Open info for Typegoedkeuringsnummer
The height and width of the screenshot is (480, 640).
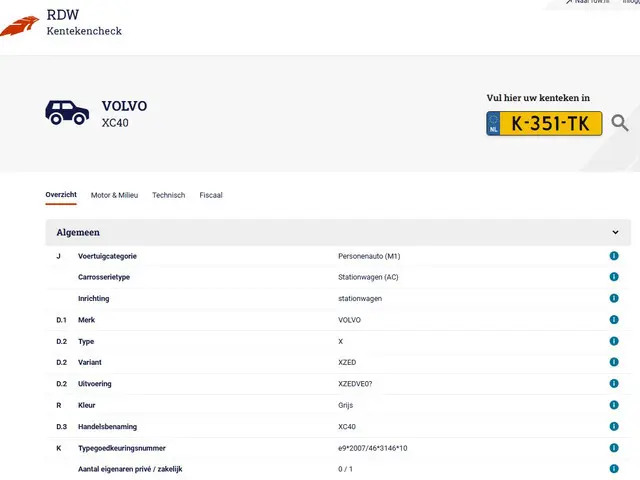(x=614, y=448)
